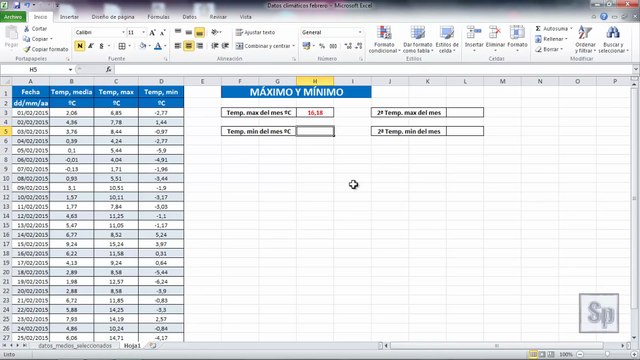Toggle center horizontal alignment
Viewport: 640px width, 360px height.
(189, 46)
